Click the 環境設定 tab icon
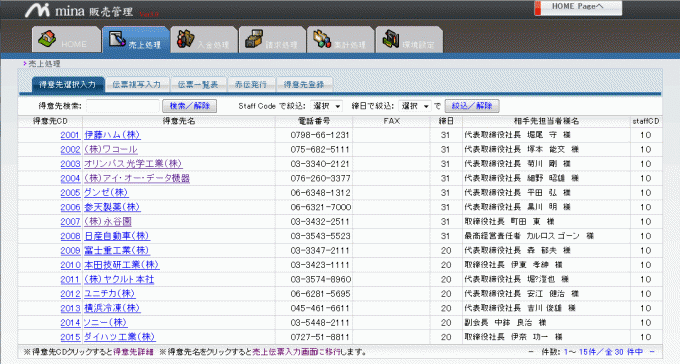The image size is (680, 364). (391, 39)
